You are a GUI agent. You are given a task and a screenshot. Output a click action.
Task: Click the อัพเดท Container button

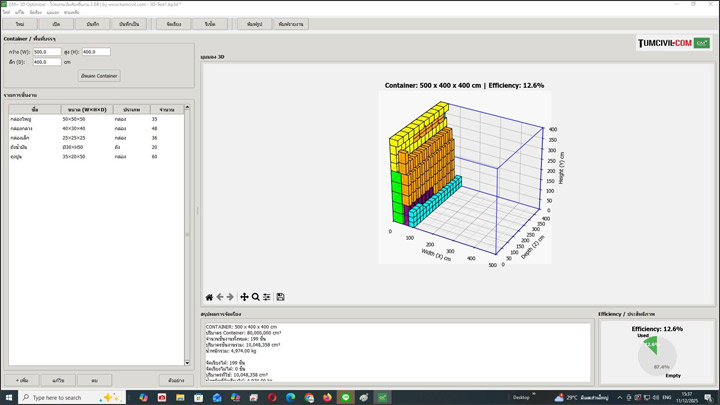[99, 76]
